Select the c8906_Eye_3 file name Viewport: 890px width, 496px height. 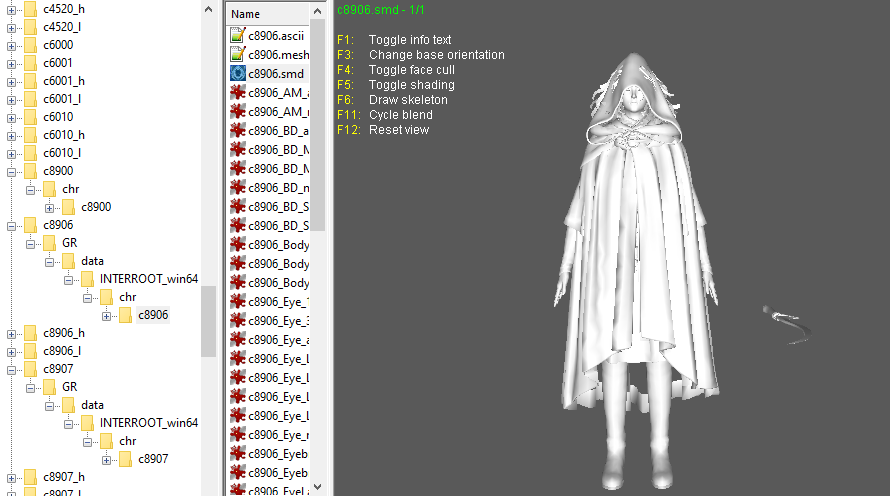(279, 321)
